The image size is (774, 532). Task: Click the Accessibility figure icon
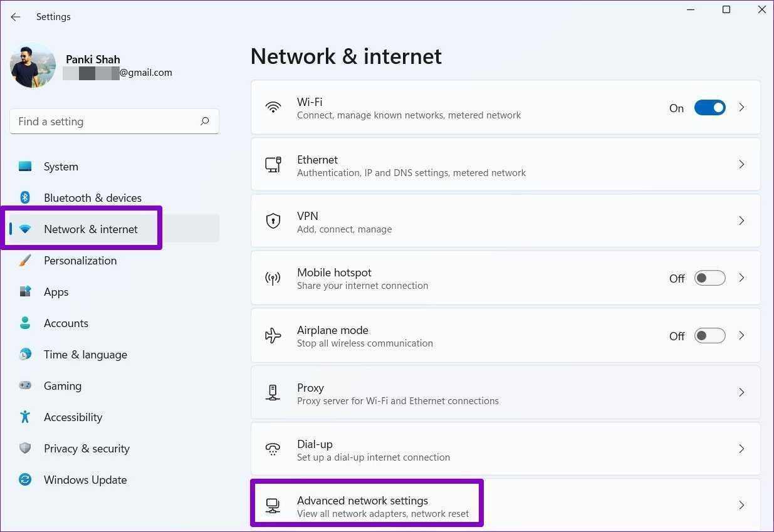tap(25, 417)
